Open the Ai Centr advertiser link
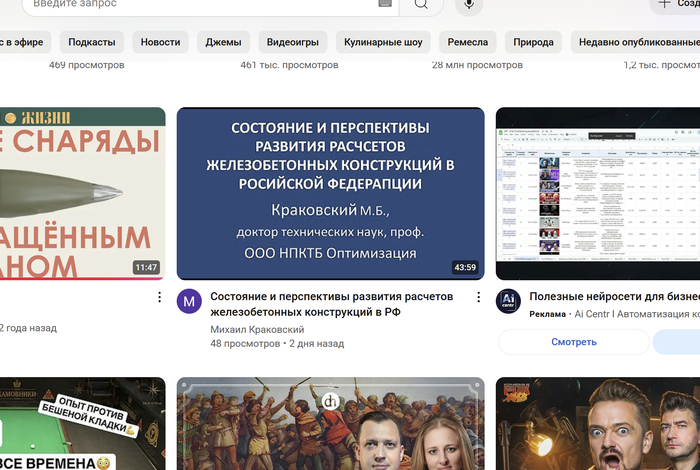700x470 pixels. 637,314
